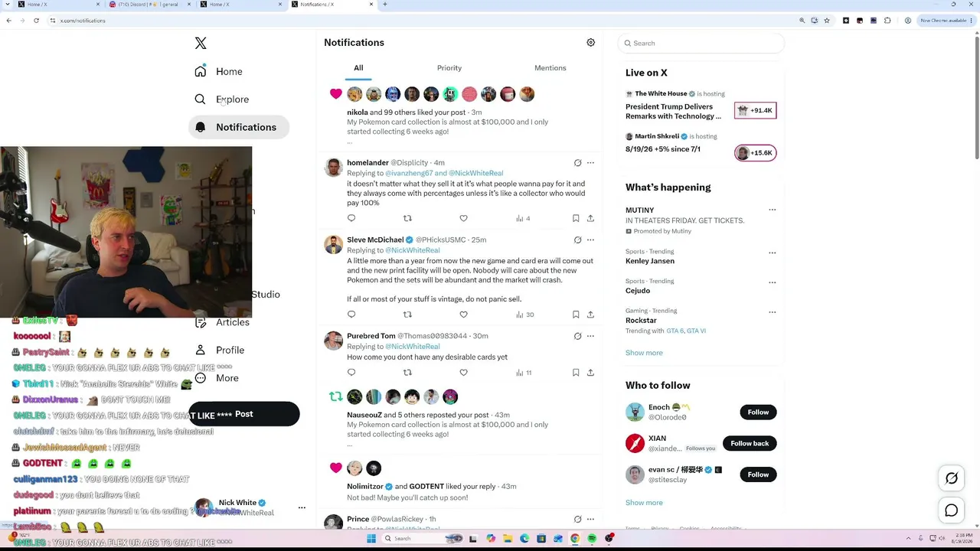Viewport: 980px width, 551px height.
Task: Click the Post button
Action: [243, 414]
